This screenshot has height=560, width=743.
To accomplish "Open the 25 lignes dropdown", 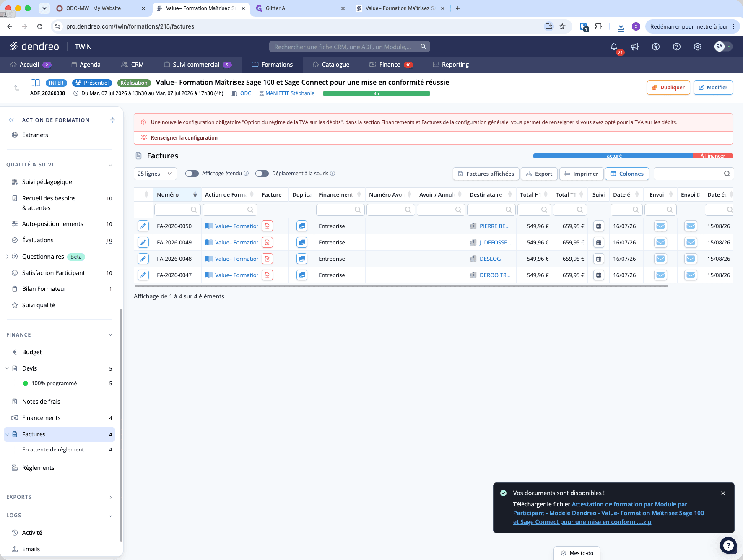I will tap(155, 174).
